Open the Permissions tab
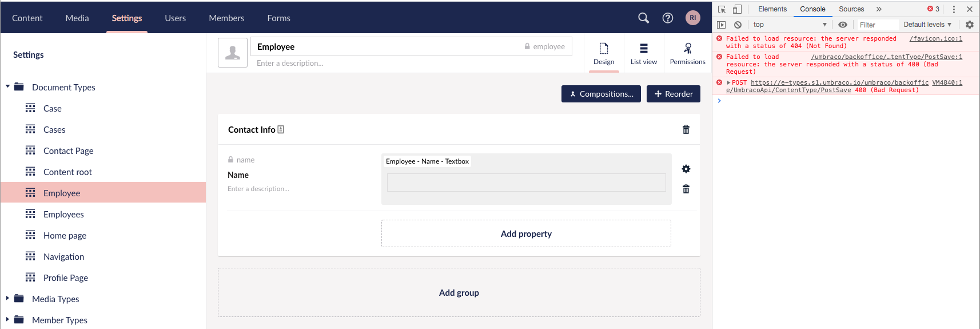980x329 pixels. point(688,53)
